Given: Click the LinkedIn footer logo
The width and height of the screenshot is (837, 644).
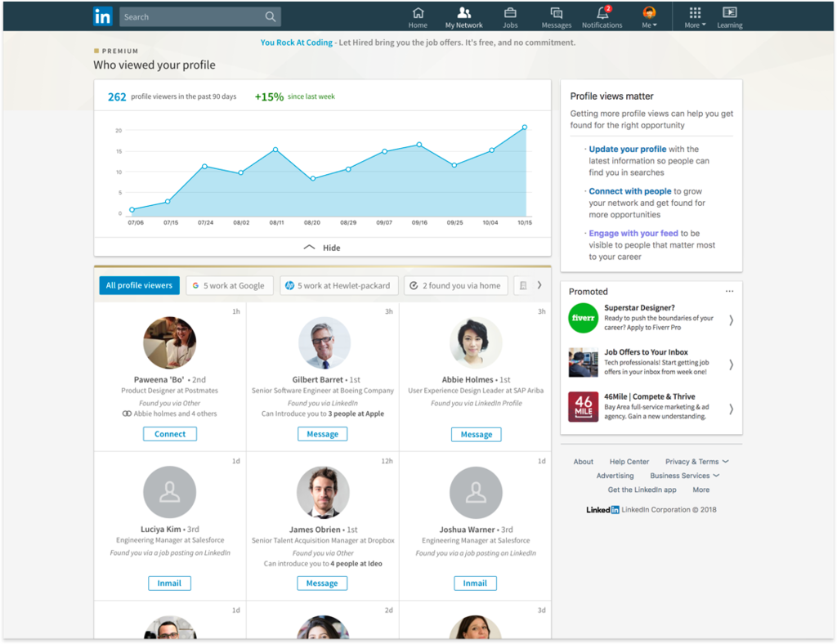Looking at the screenshot, I should (602, 509).
